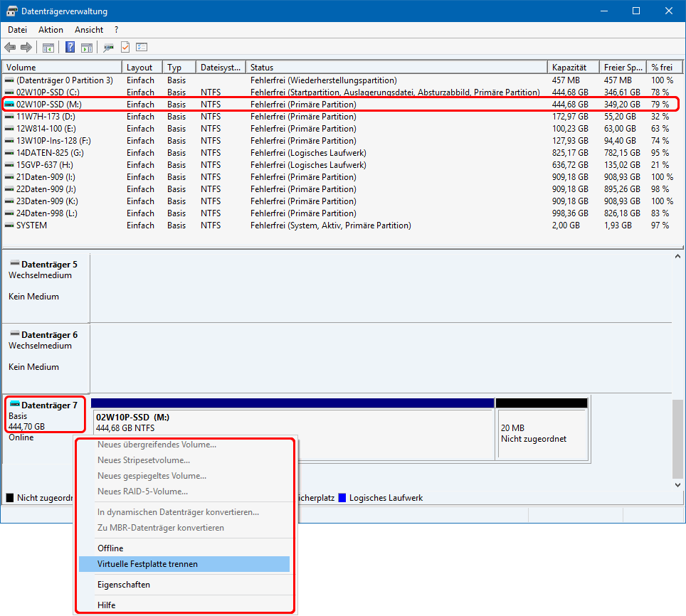Select 'Offline' in the context menu
686x616 pixels.
point(110,548)
